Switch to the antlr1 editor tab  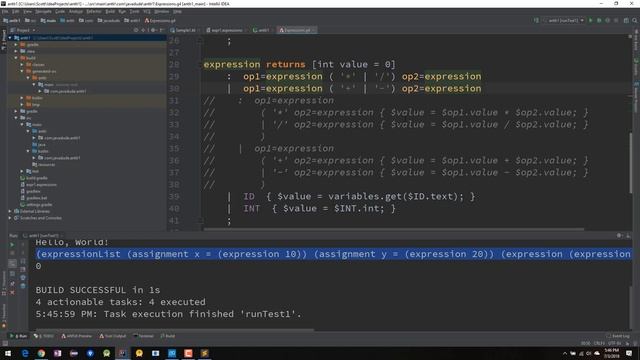262,30
